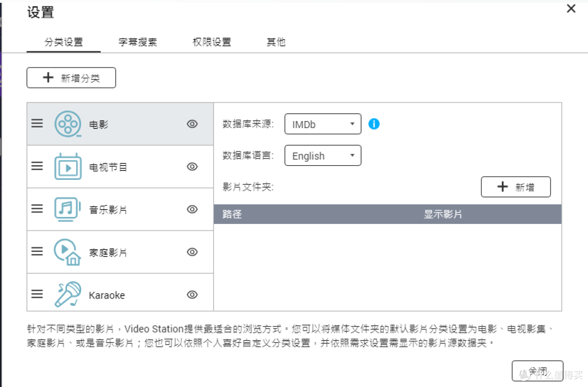The width and height of the screenshot is (588, 387).
Task: Click the info icon beside 数据库来源
Action: pyautogui.click(x=374, y=124)
